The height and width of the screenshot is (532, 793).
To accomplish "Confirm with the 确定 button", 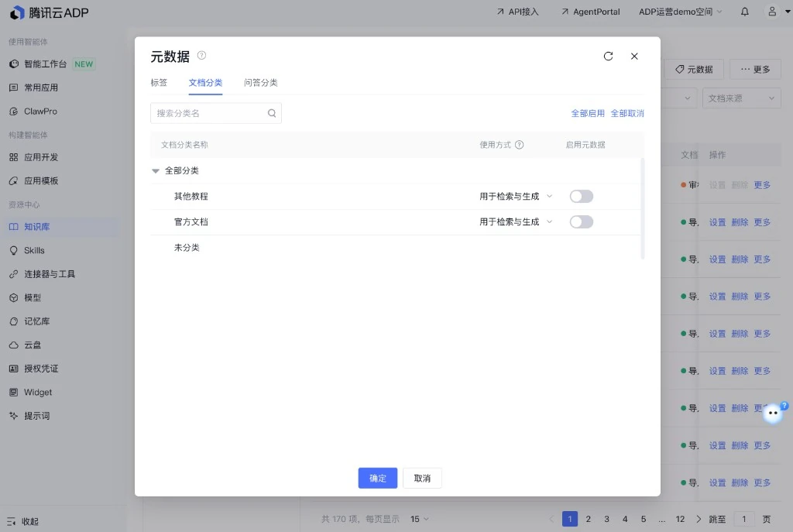I will tap(378, 479).
